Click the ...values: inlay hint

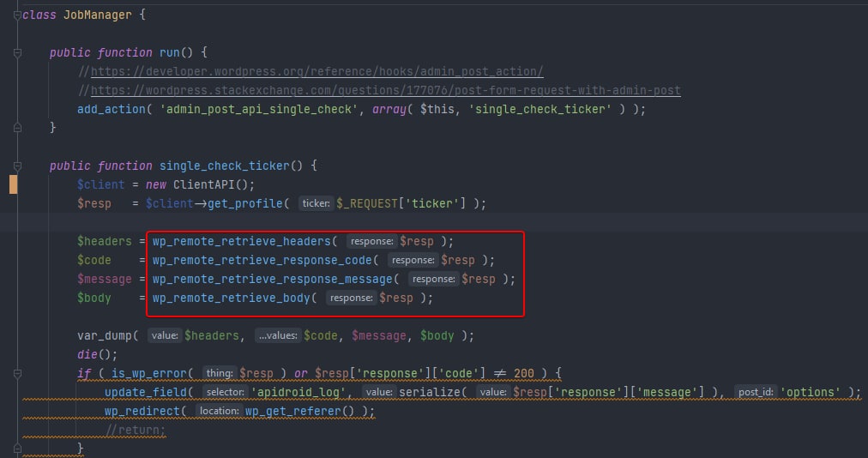tap(278, 335)
